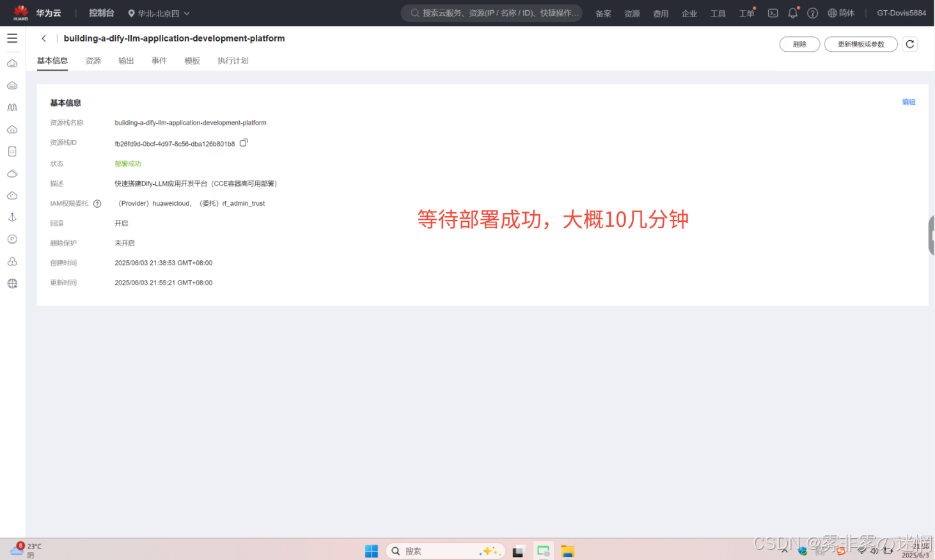This screenshot has height=560, width=935.
Task: Click the Windows taskbar search box
Action: coord(445,551)
